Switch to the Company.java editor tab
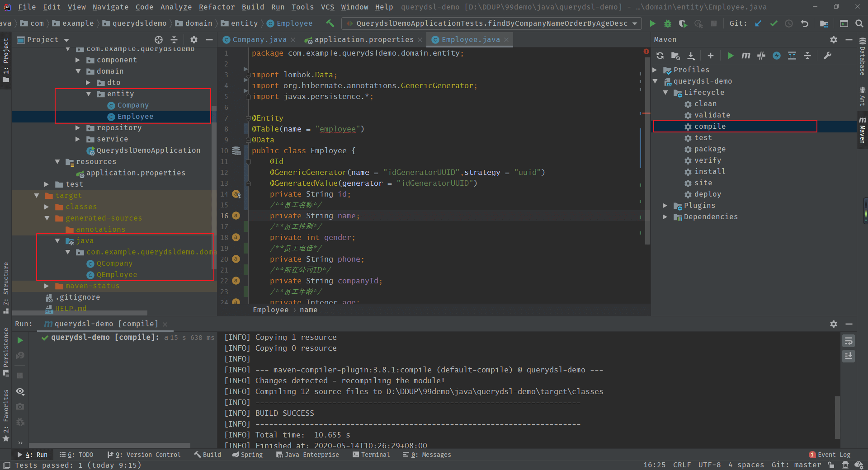 (259, 40)
